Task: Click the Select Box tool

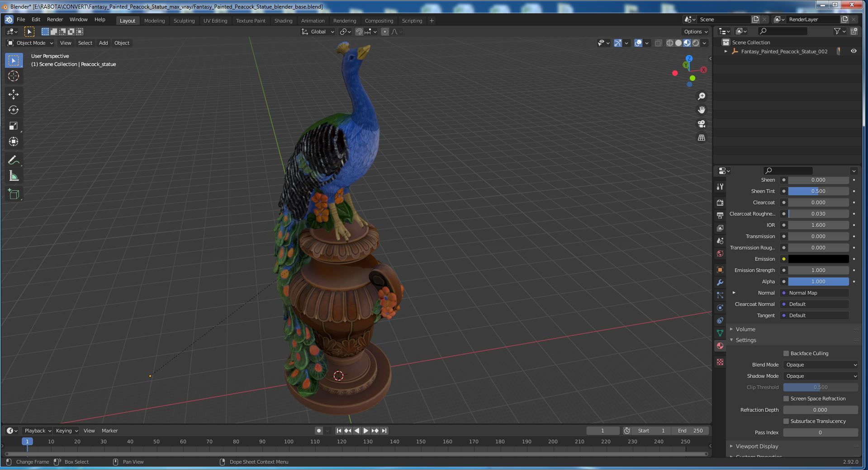Action: tap(14, 60)
